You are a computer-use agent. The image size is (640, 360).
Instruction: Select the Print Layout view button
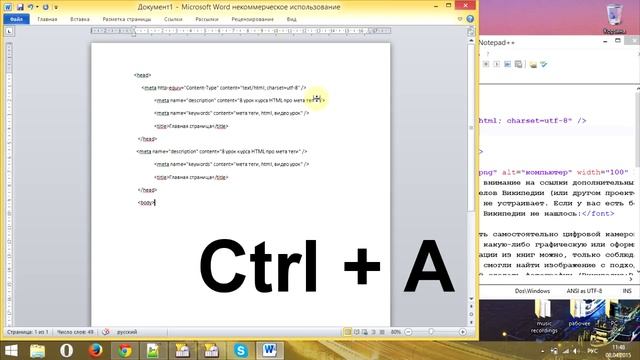point(348,332)
